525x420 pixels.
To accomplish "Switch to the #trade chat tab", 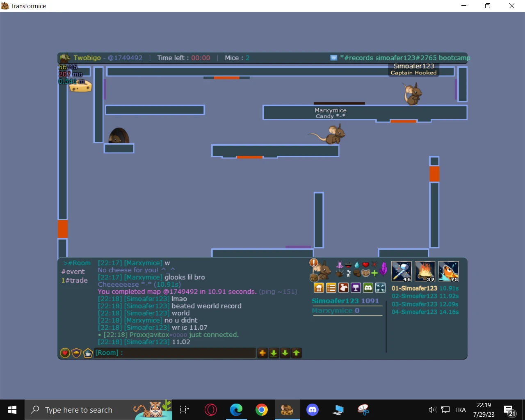I will 74,281.
